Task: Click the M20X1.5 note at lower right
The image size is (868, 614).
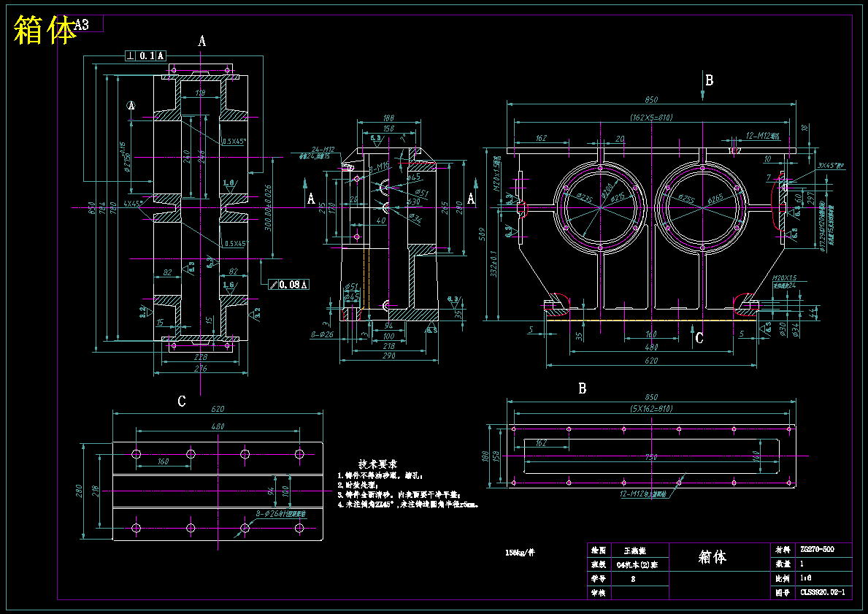Action: (x=784, y=278)
